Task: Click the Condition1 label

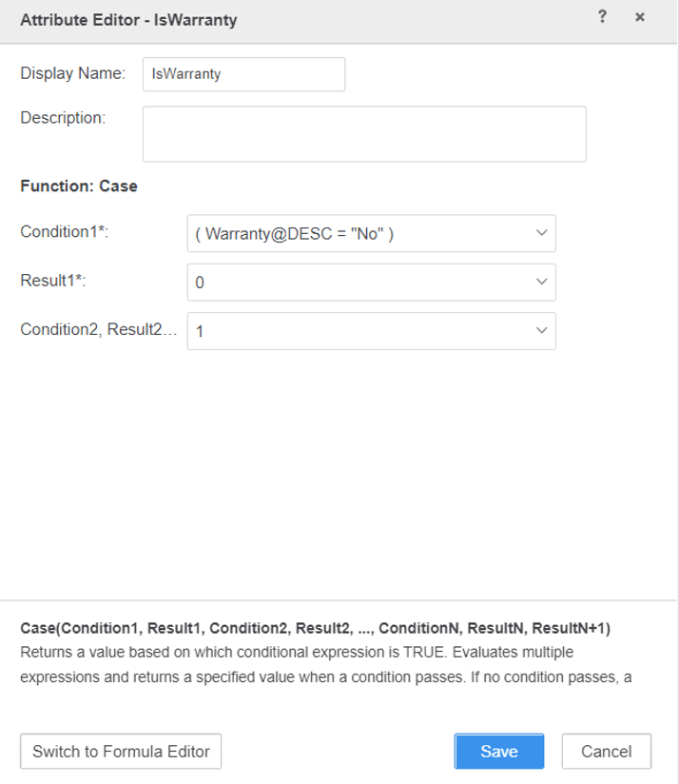Action: click(65, 232)
